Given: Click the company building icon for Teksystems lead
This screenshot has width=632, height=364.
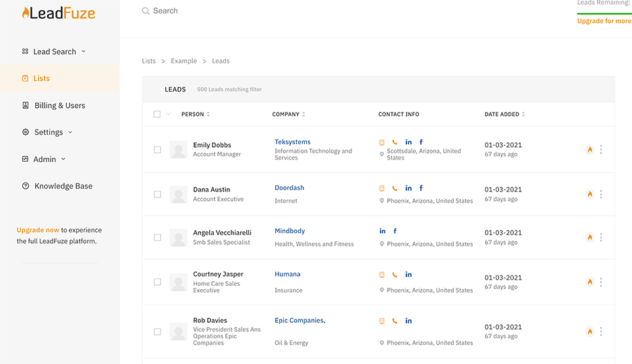Looking at the screenshot, I should 382,142.
